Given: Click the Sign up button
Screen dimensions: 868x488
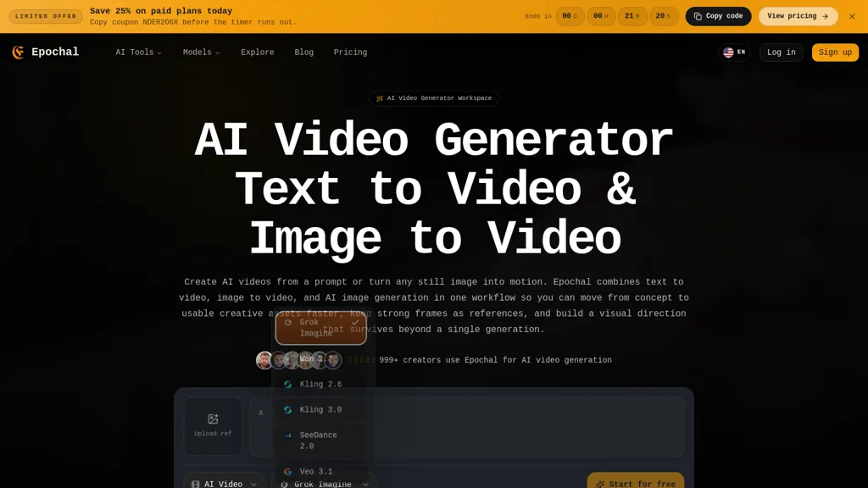Looking at the screenshot, I should click(x=835, y=52).
